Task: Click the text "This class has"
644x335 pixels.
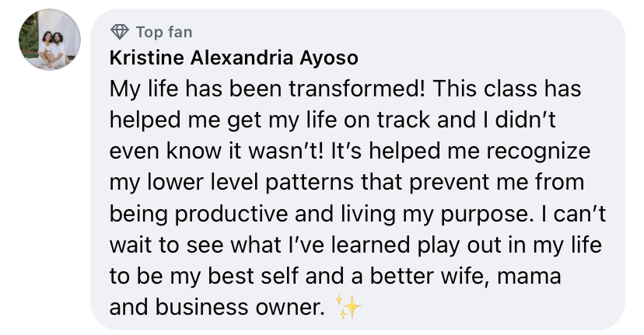Action: click(x=508, y=89)
